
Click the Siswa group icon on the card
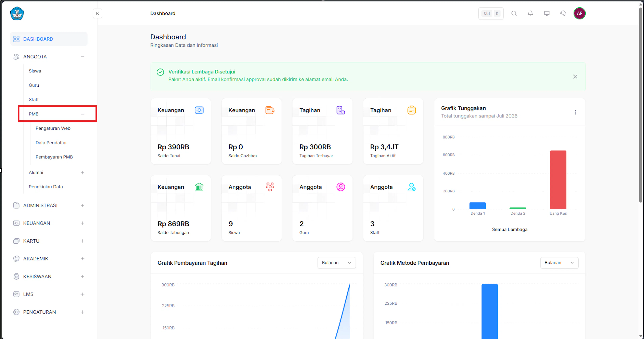click(270, 187)
